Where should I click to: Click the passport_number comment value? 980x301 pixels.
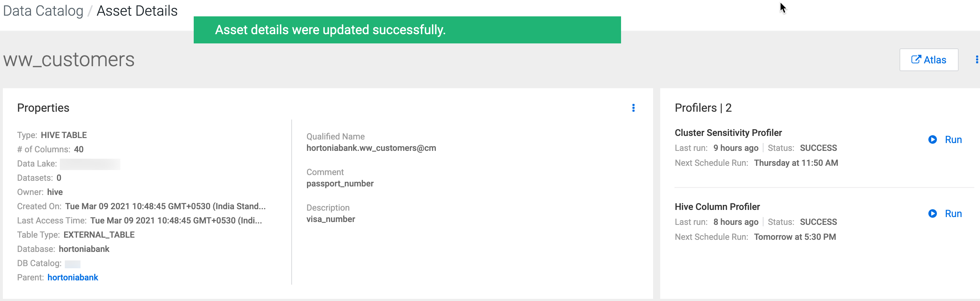point(340,184)
